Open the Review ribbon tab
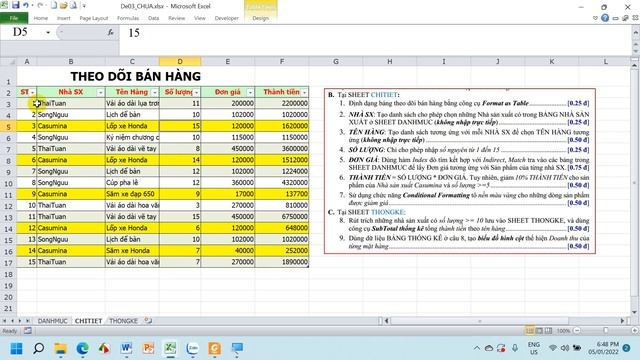This screenshot has width=640, height=360. (x=177, y=18)
